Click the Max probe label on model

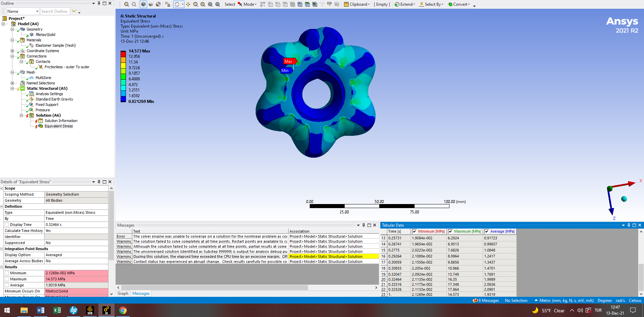(289, 62)
